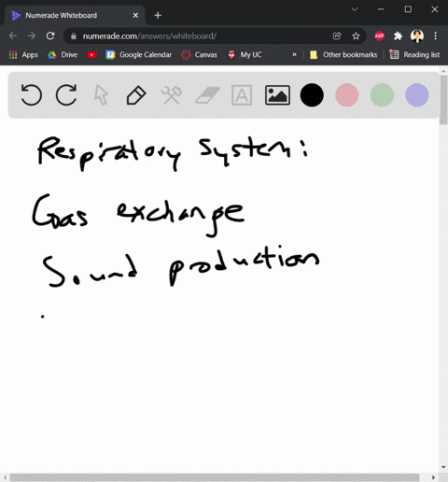Open the tab search dropdown arrow
This screenshot has width=448, height=482.
point(355,9)
